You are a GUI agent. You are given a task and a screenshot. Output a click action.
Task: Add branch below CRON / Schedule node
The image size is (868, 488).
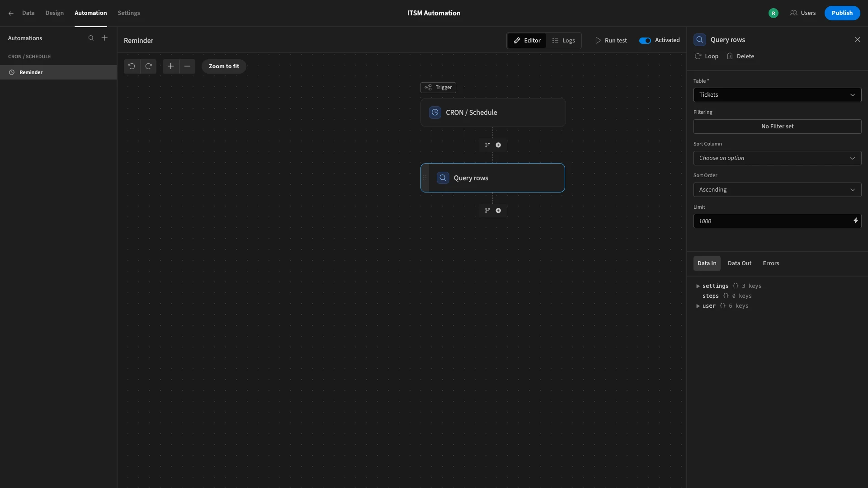(x=487, y=145)
